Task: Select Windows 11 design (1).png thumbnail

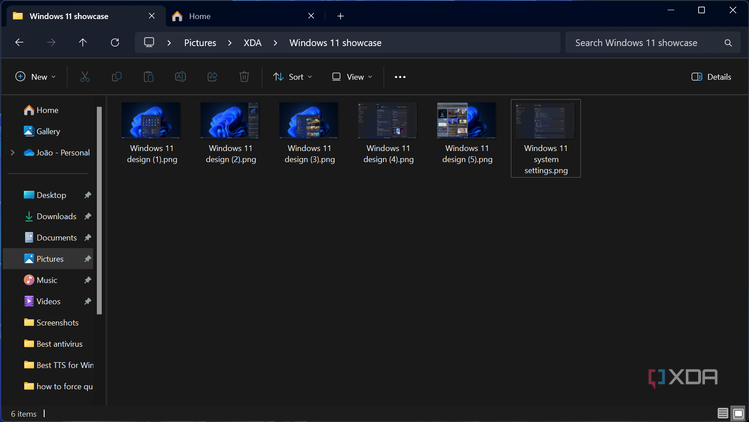Action: [151, 120]
